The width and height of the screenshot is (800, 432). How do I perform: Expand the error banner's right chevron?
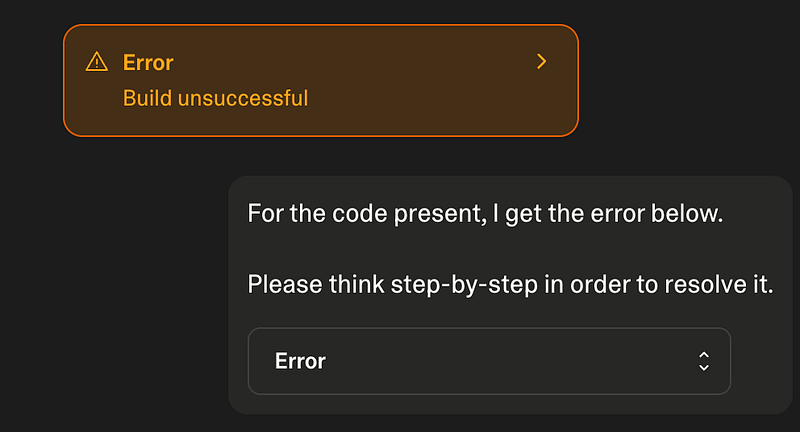tap(542, 62)
